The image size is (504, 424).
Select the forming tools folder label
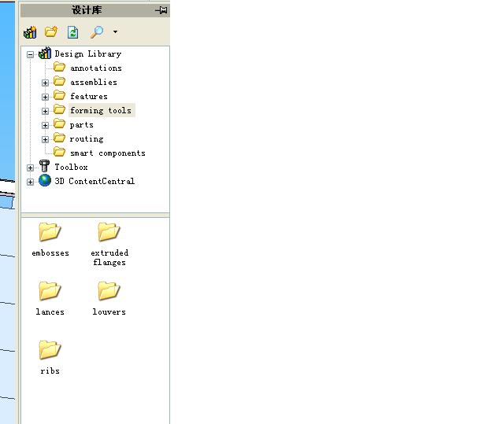(x=101, y=110)
